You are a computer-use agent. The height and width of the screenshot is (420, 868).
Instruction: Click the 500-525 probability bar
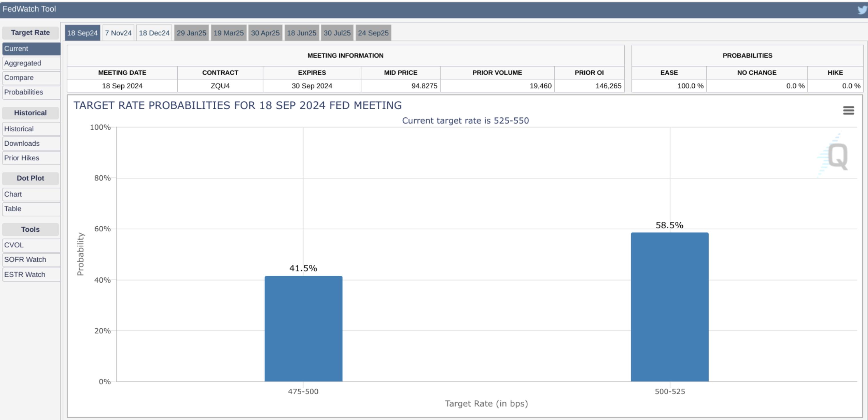(x=669, y=307)
